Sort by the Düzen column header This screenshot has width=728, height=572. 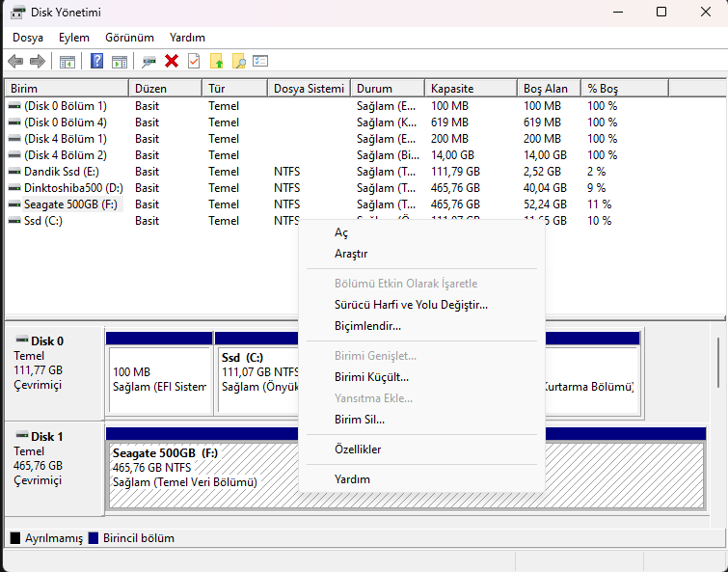(x=165, y=88)
